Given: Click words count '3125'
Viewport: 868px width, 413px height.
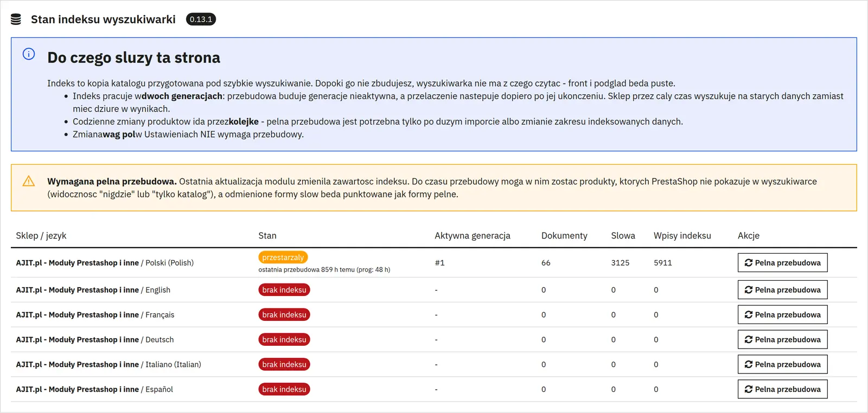Looking at the screenshot, I should pyautogui.click(x=620, y=263).
